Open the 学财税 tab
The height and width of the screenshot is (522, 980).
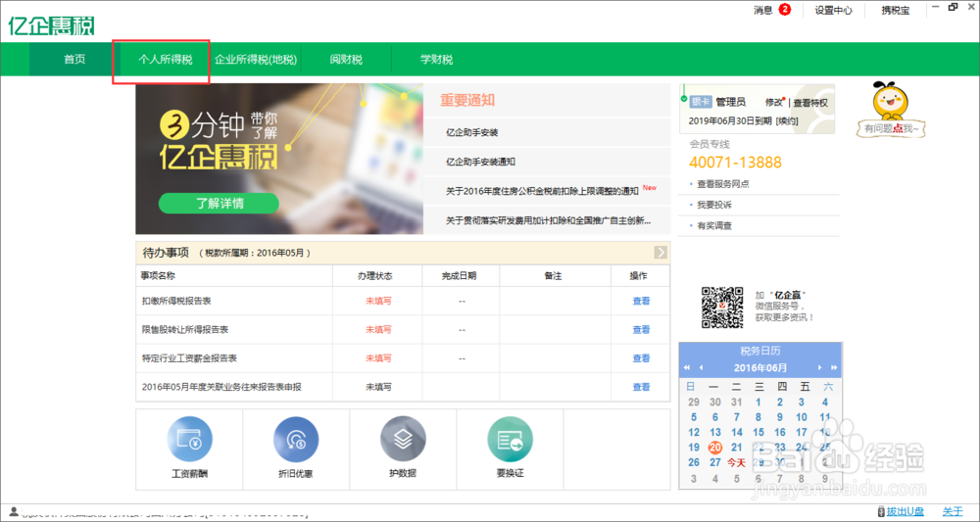tap(436, 60)
